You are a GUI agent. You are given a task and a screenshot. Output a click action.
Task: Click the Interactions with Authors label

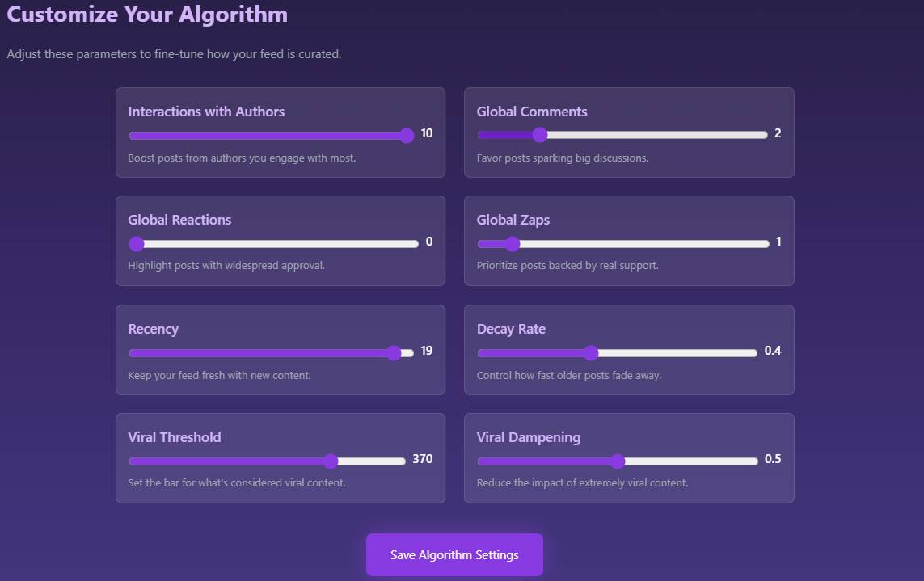pyautogui.click(x=206, y=112)
